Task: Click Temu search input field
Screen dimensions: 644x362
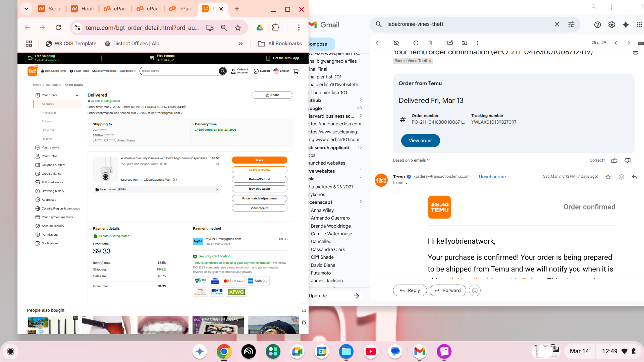Action: (x=178, y=71)
